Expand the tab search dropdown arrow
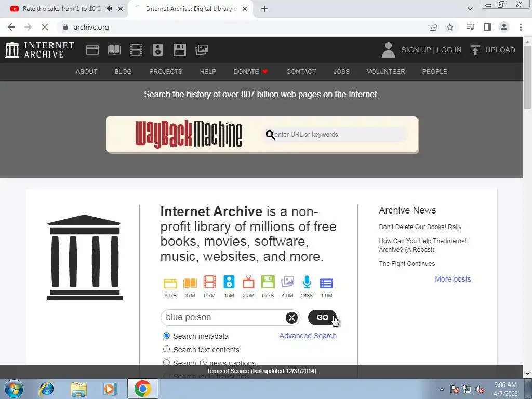 pyautogui.click(x=470, y=9)
